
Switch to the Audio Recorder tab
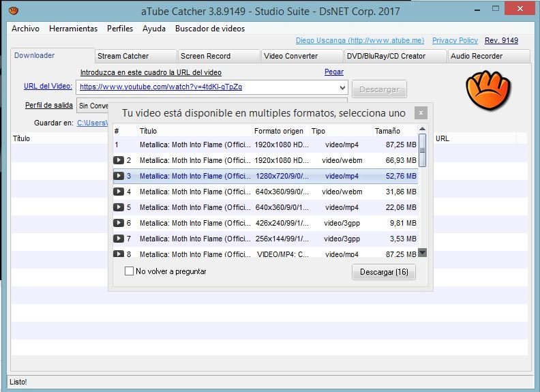[489, 56]
